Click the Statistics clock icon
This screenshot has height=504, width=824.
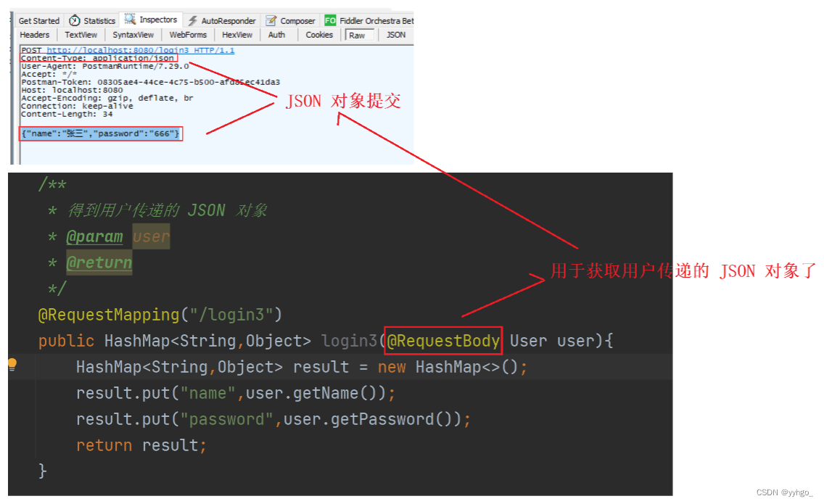[x=75, y=20]
